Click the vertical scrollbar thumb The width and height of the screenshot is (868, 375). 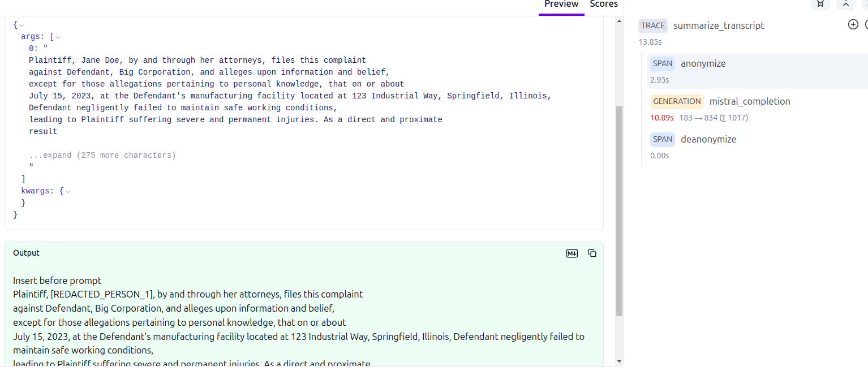click(x=619, y=209)
